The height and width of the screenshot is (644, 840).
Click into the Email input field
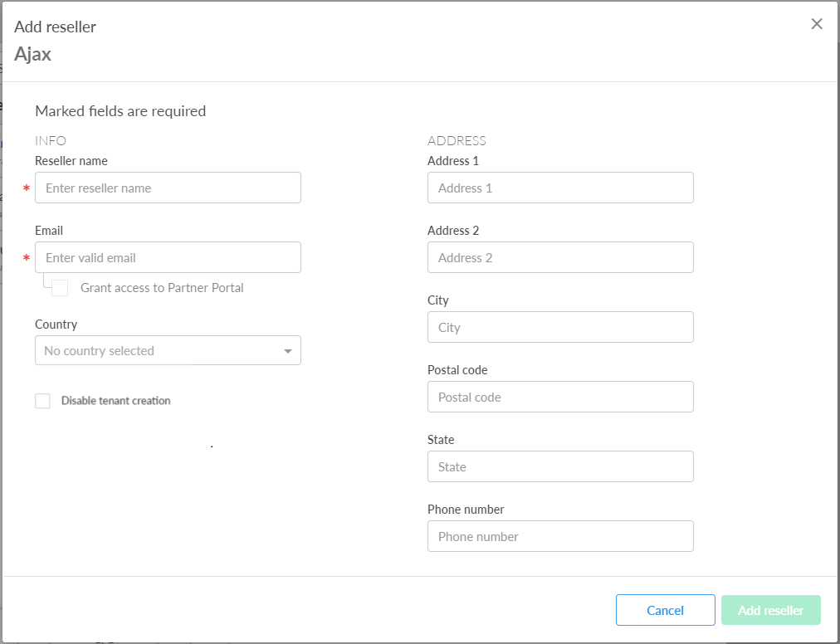(168, 258)
